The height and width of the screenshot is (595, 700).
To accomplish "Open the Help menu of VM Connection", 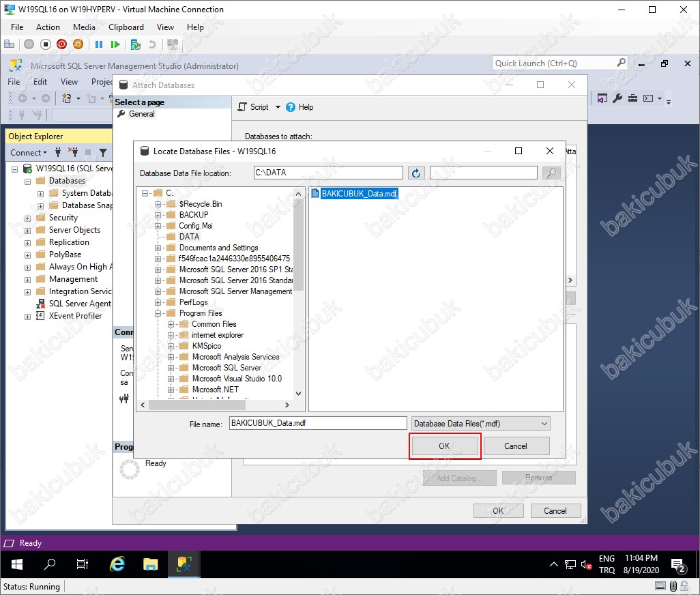I will (x=195, y=27).
